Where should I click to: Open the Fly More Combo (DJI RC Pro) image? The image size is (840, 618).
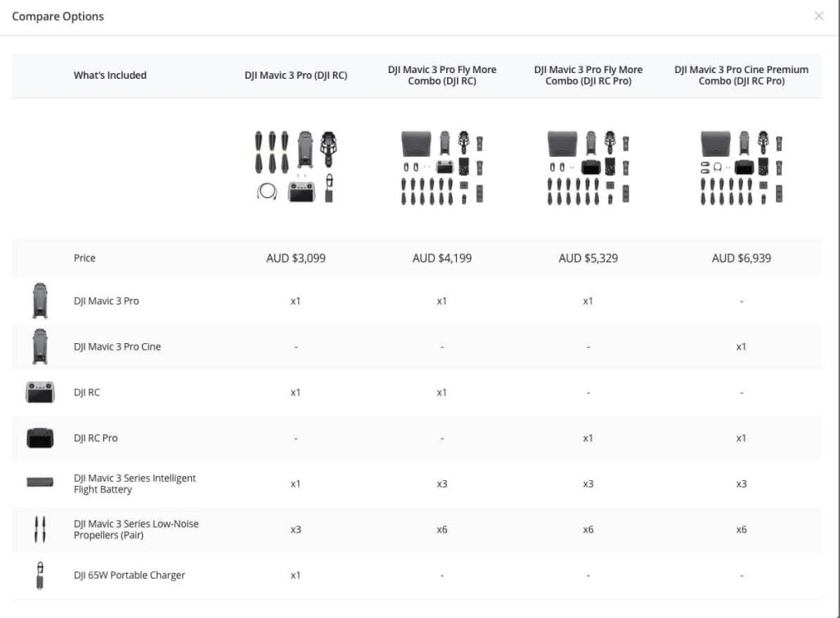click(588, 167)
